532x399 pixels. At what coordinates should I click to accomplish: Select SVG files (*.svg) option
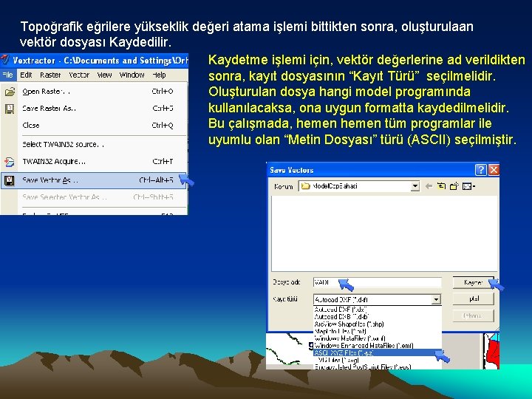pos(378,360)
